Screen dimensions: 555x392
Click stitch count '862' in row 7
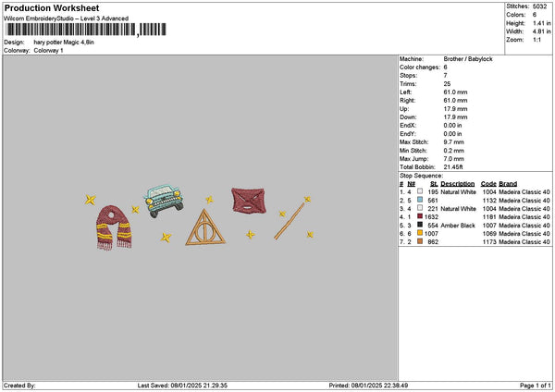coord(433,242)
